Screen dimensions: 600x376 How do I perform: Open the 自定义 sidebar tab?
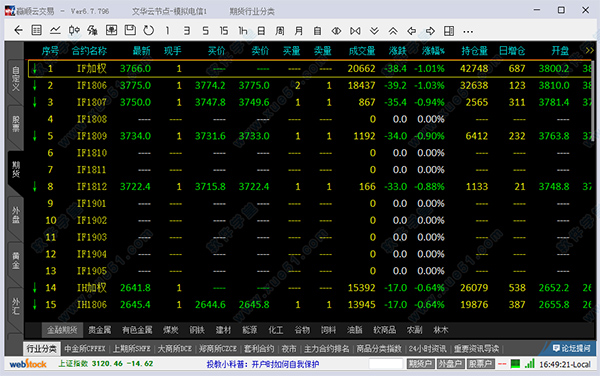[15, 78]
